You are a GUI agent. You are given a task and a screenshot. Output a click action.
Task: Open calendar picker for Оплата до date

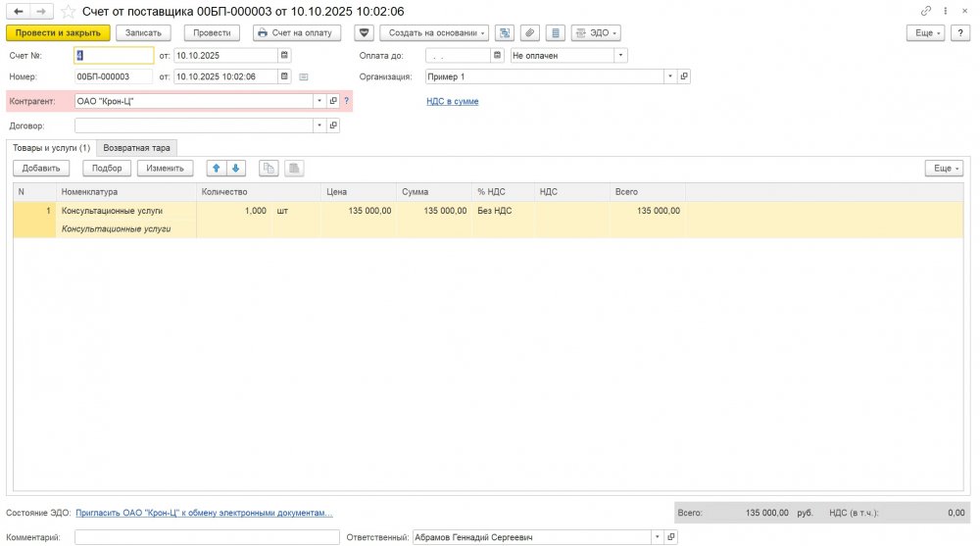(498, 56)
